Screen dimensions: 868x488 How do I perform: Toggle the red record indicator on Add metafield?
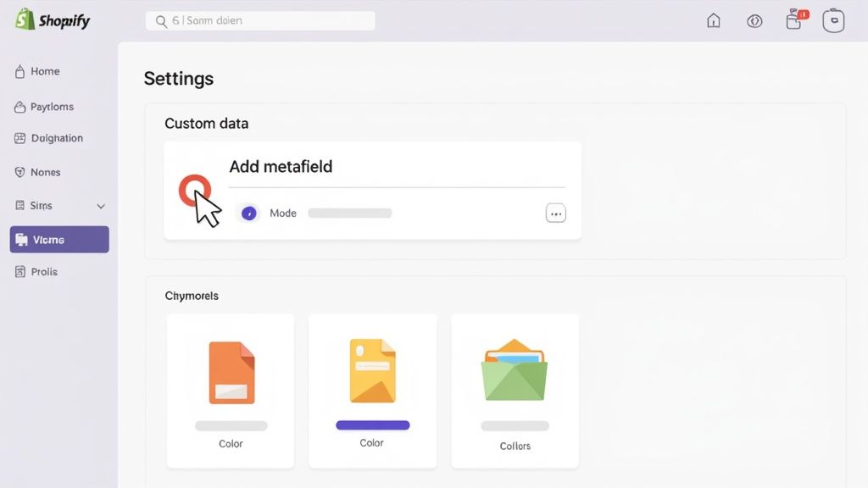click(x=192, y=191)
